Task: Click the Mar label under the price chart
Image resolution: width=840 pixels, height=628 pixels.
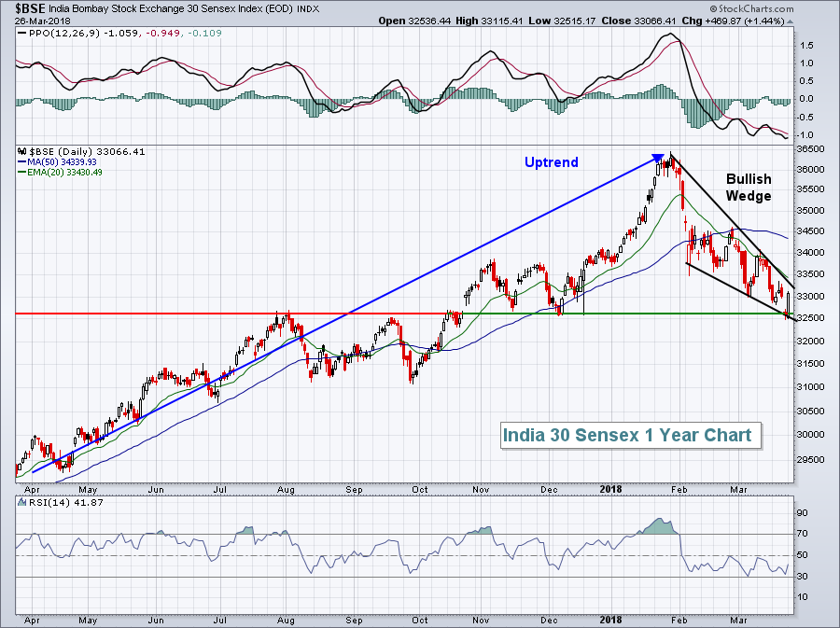Action: [739, 490]
